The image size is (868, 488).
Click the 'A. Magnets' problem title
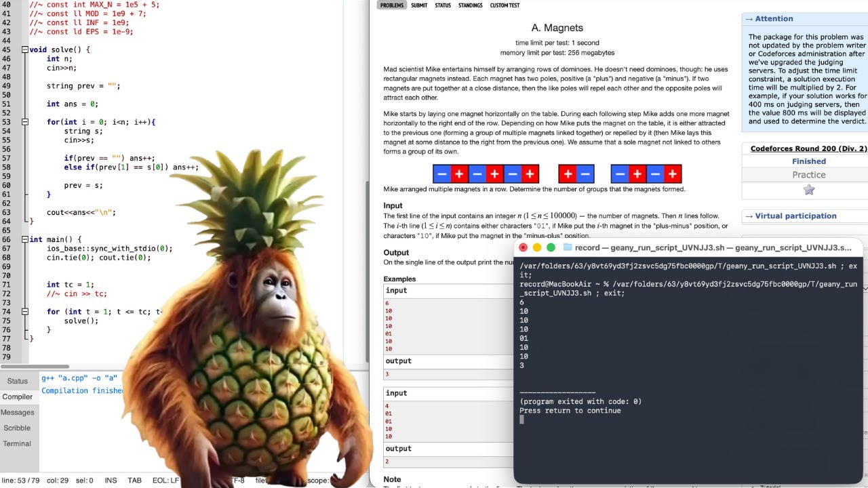coord(557,28)
